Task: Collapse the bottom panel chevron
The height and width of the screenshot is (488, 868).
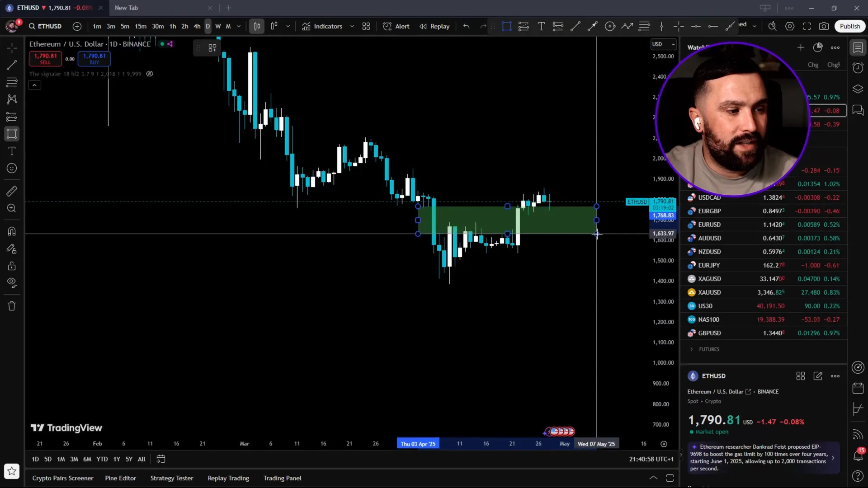Action: (653, 478)
